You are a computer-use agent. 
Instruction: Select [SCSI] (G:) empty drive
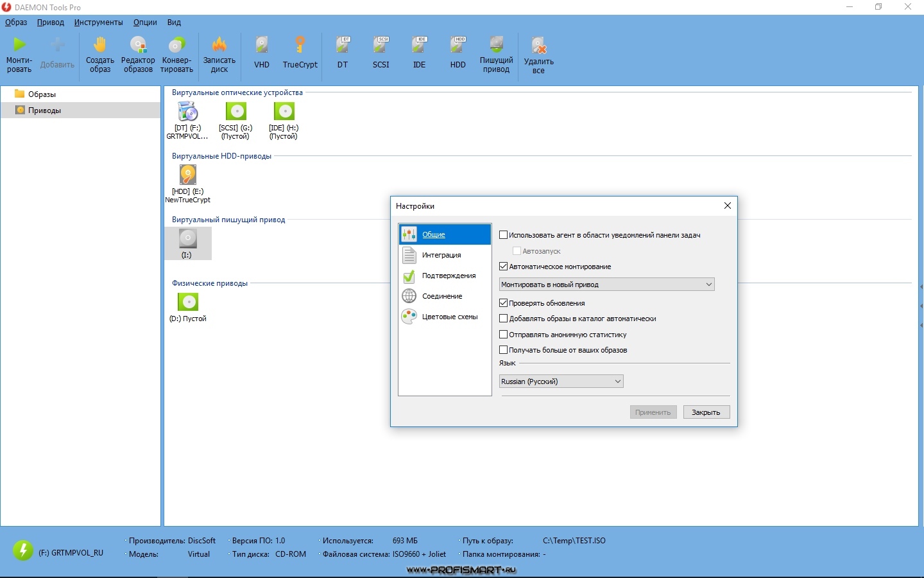(x=235, y=120)
